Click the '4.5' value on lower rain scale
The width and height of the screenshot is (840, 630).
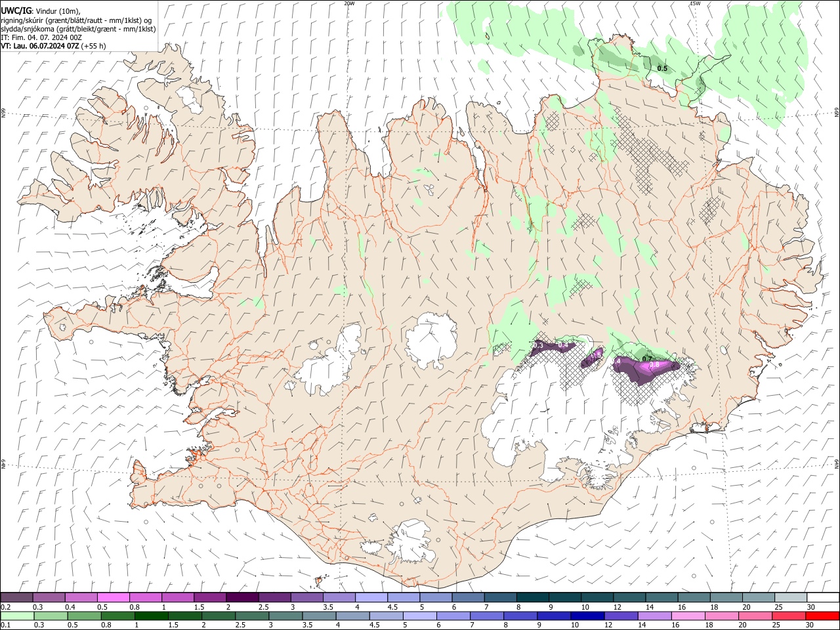(x=374, y=625)
